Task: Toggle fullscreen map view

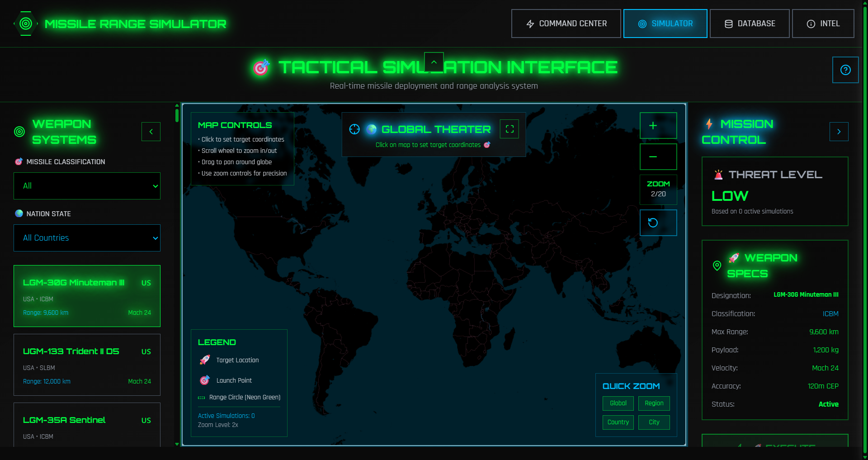Action: point(509,129)
